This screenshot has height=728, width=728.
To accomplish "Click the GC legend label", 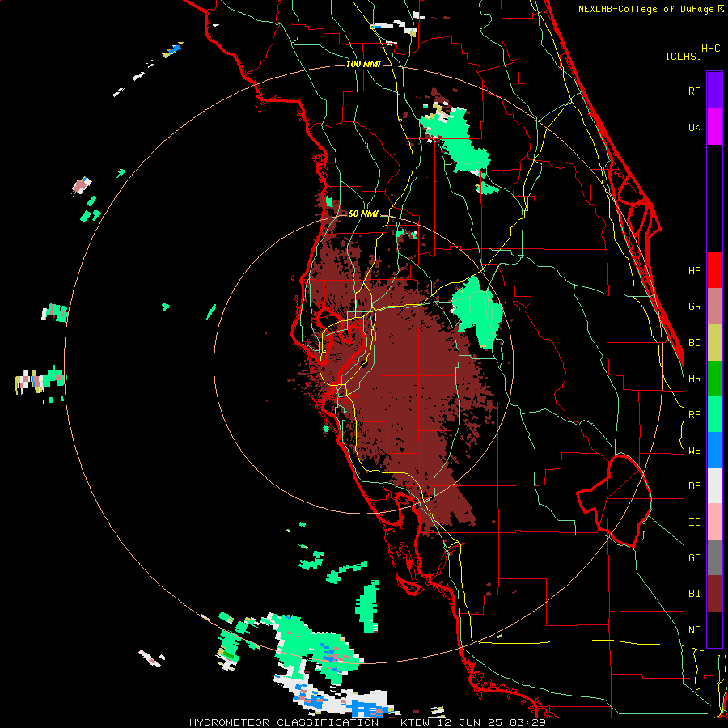I will [694, 558].
